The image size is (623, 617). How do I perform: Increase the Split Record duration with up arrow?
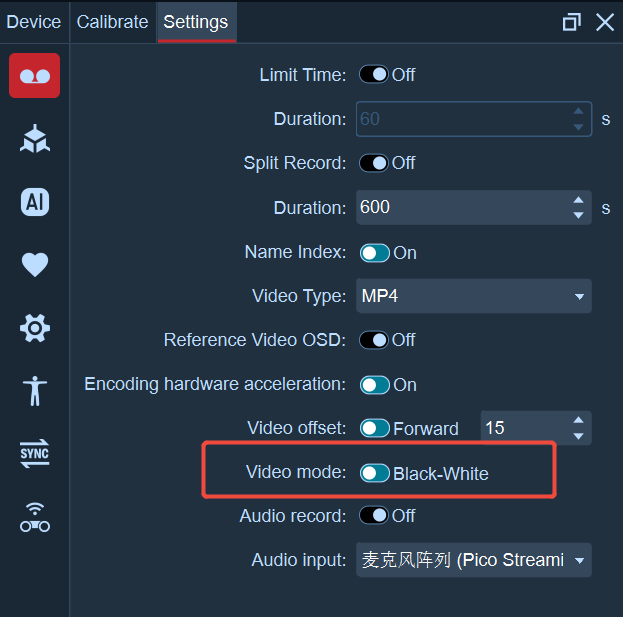click(578, 200)
